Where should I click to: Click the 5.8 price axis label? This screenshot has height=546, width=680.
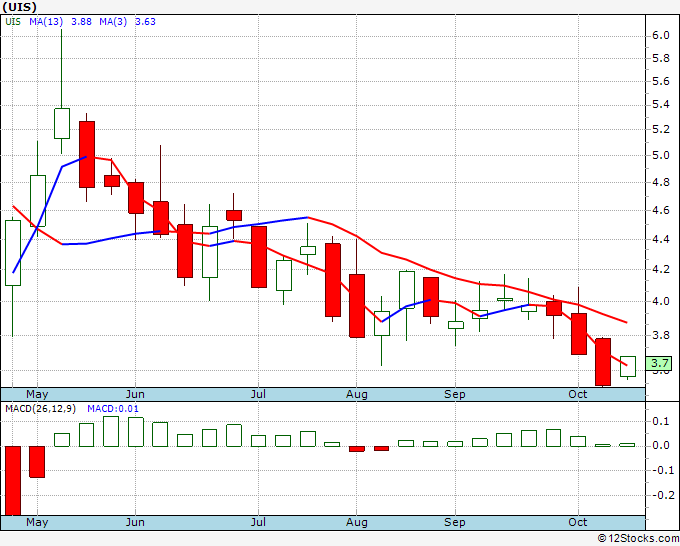click(660, 59)
